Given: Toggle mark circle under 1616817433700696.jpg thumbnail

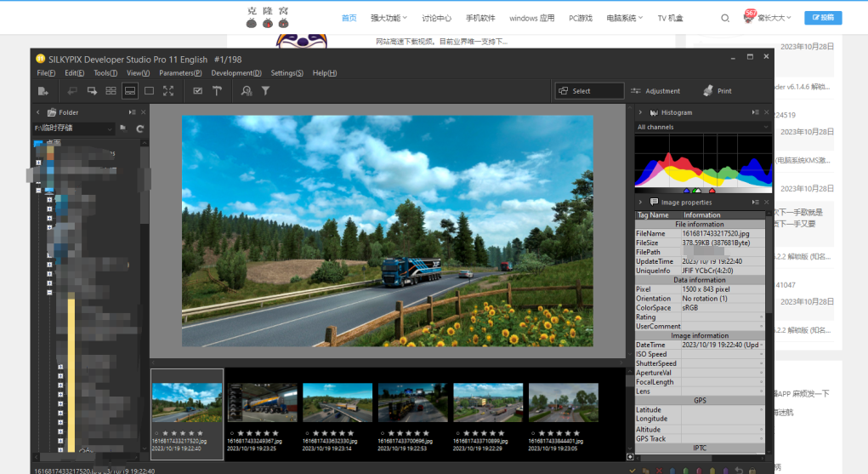Looking at the screenshot, I should coord(383,433).
